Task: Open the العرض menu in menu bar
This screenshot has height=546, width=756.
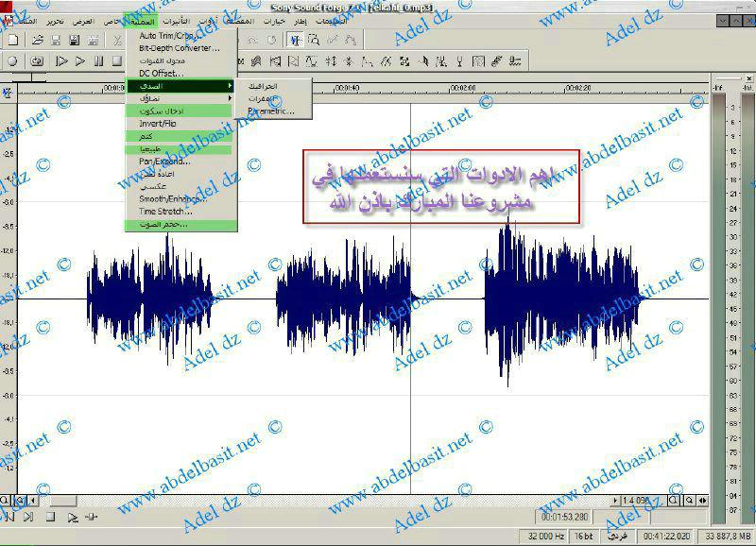Action: pos(83,22)
